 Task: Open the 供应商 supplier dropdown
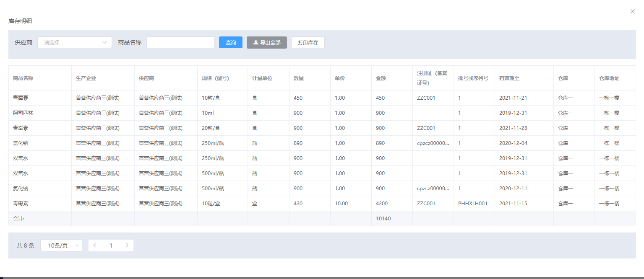(75, 42)
